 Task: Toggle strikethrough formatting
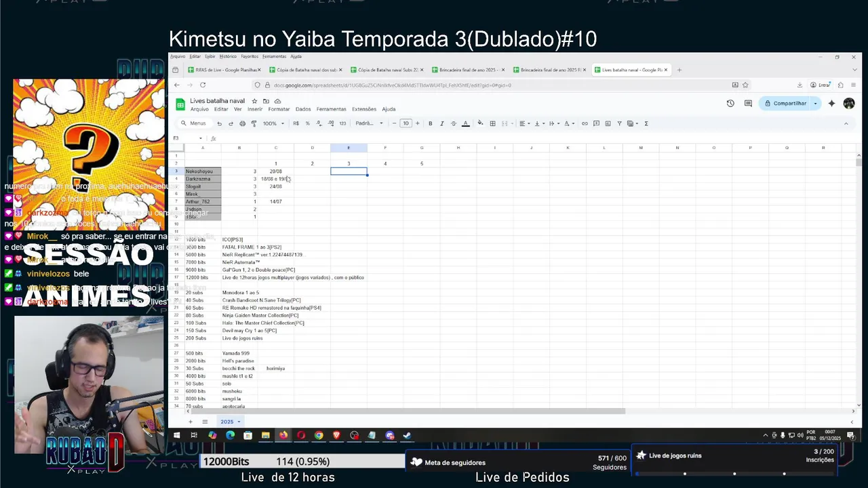point(453,123)
